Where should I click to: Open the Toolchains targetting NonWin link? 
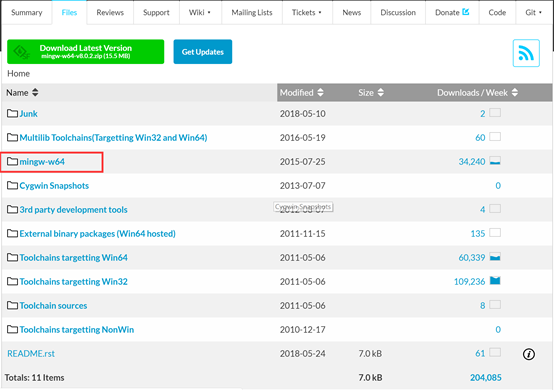77,330
